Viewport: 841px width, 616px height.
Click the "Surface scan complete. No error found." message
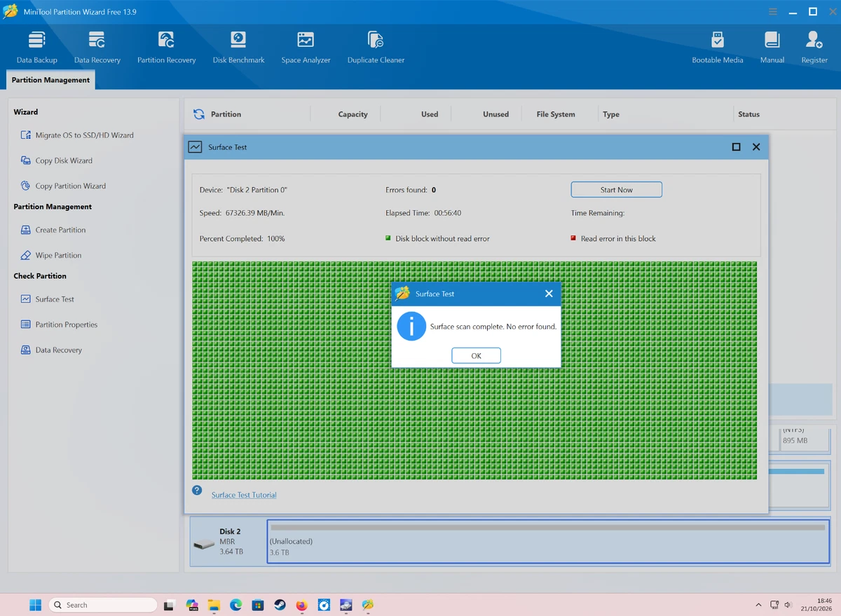coord(493,327)
